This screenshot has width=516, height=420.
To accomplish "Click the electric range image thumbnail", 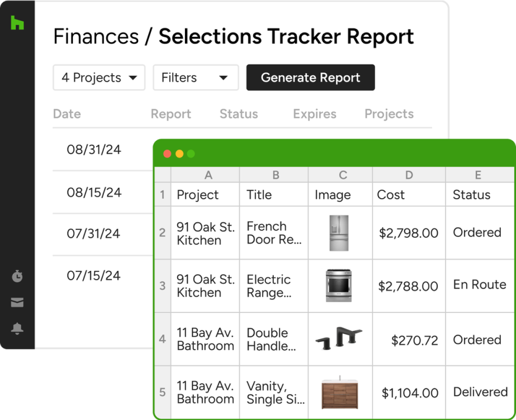I will tap(338, 286).
